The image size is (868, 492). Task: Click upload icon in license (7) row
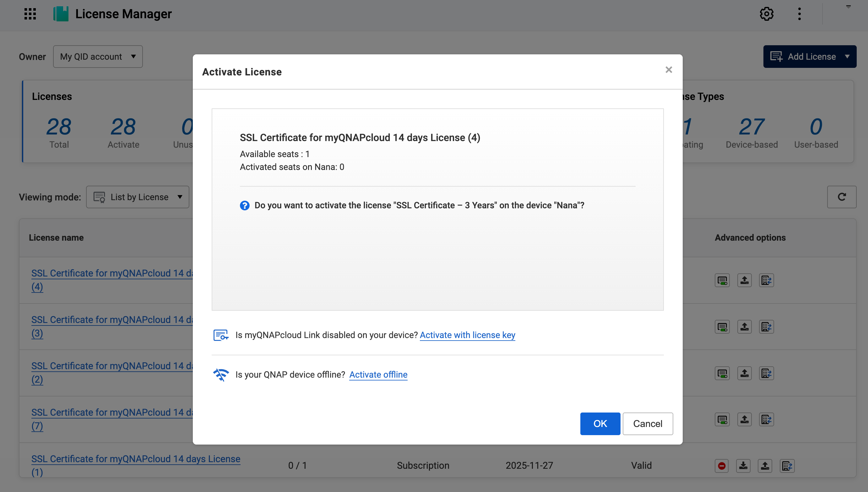(744, 419)
